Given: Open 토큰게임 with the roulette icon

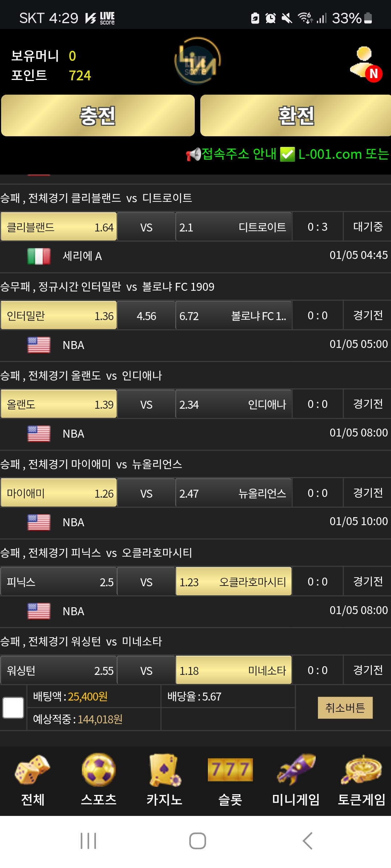Looking at the screenshot, I should [362, 780].
